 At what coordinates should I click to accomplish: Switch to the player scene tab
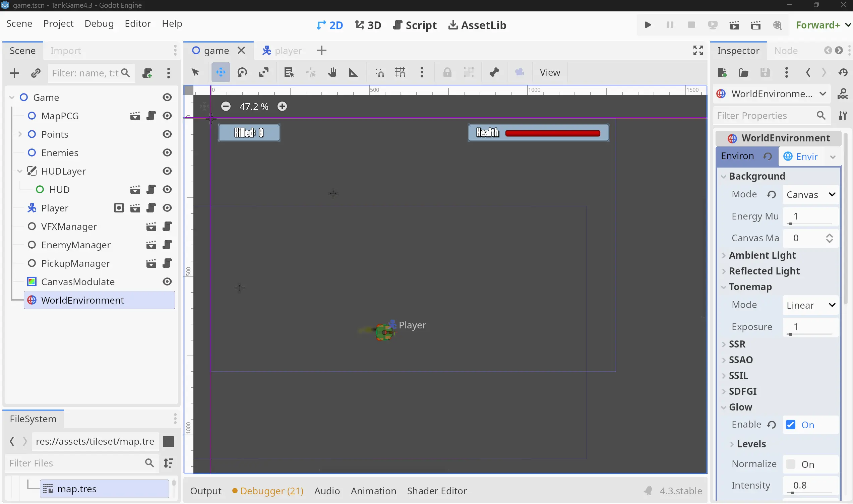[x=282, y=51]
